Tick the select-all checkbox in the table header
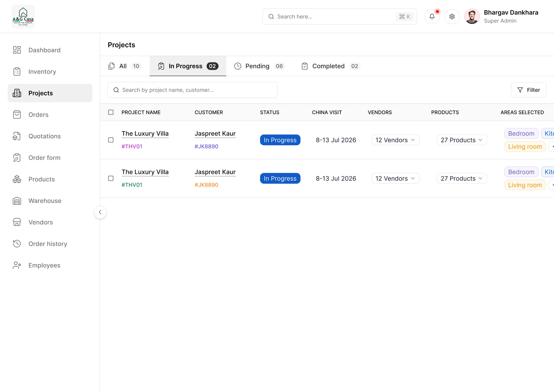554x392 pixels. (x=111, y=112)
